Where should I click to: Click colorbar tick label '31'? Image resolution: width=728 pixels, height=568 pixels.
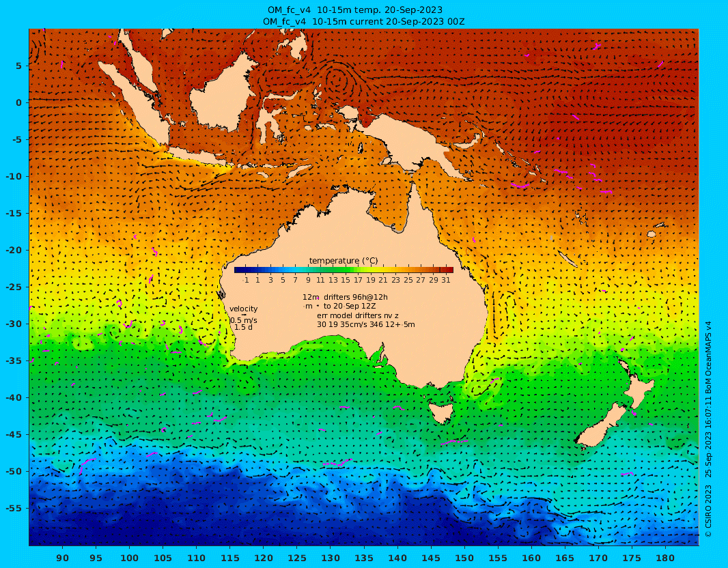click(x=446, y=280)
